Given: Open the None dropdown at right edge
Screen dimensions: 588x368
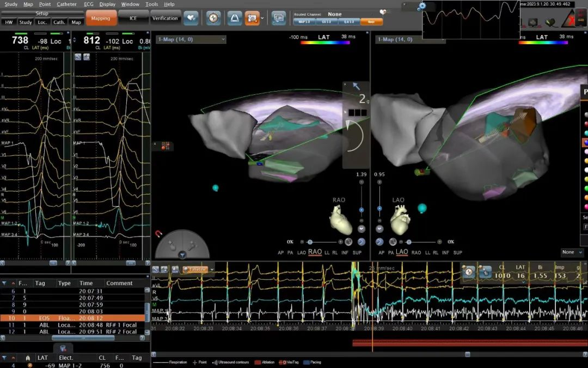Looking at the screenshot, I should 571,252.
